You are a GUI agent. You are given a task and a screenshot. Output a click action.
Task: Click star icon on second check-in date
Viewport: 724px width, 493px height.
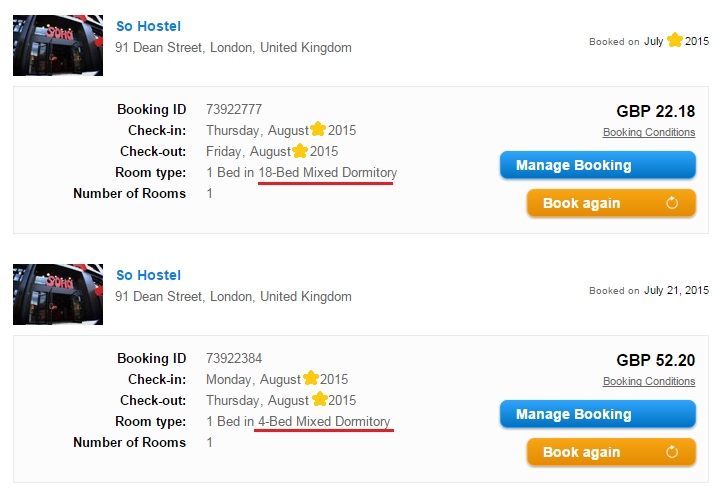click(310, 379)
